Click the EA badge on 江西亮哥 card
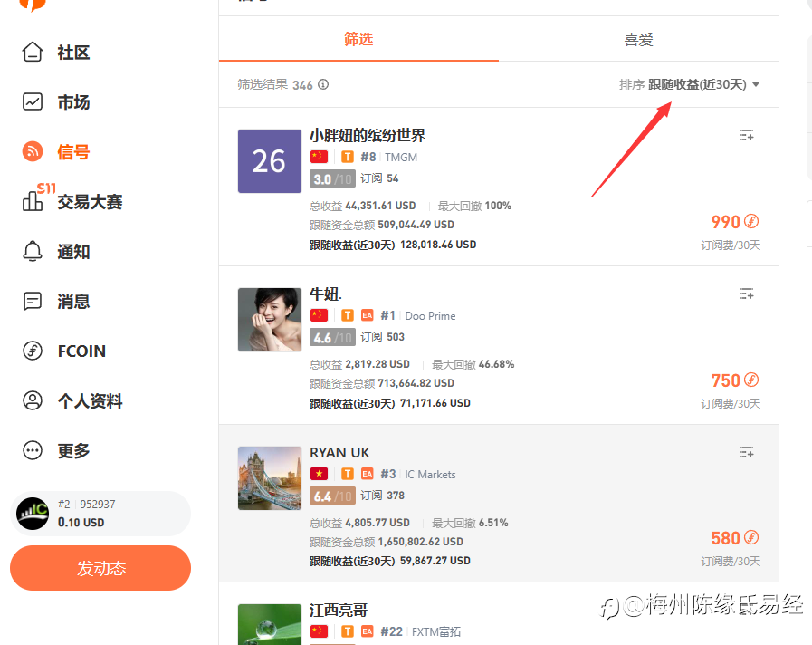The width and height of the screenshot is (812, 645). click(368, 631)
